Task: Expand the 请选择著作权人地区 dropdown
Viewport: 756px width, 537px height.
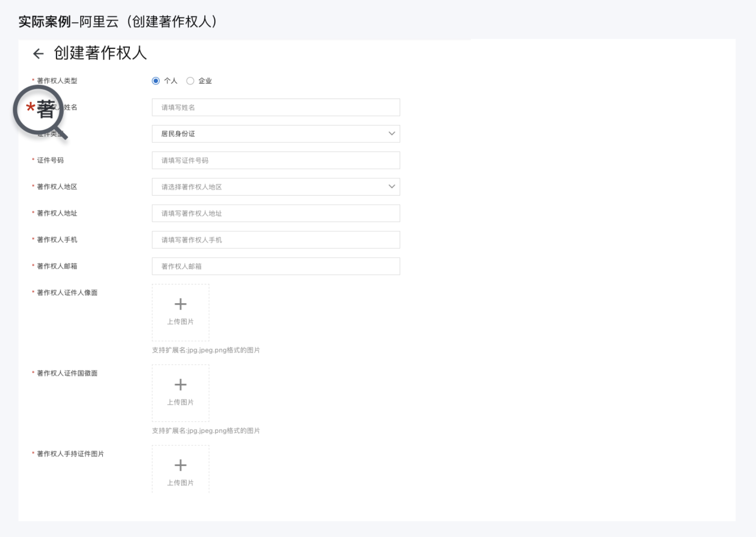Action: click(x=275, y=187)
